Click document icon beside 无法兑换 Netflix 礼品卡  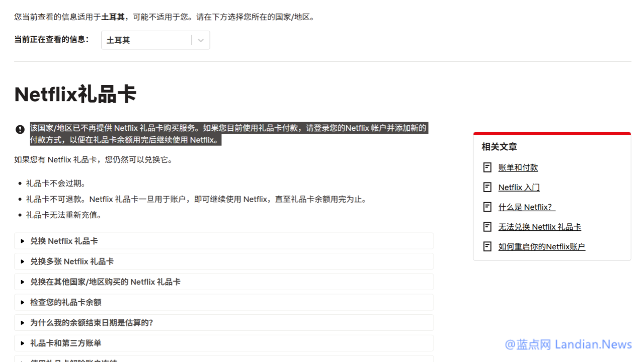(x=487, y=227)
